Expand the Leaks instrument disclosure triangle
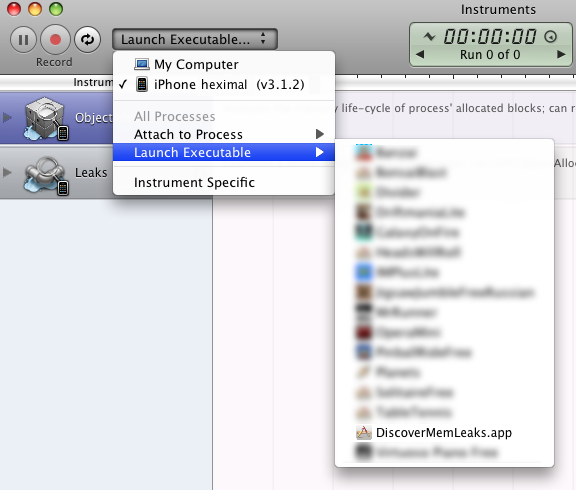This screenshot has width=576, height=490. click(7, 172)
